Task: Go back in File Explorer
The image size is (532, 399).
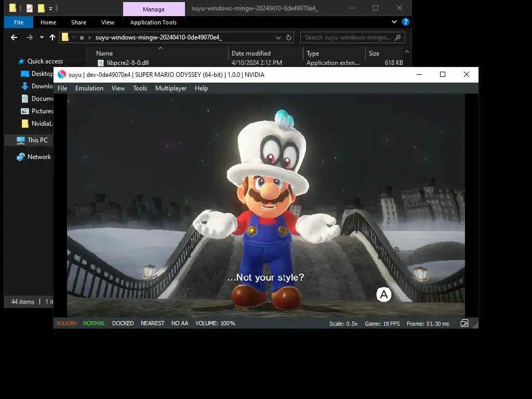Action: click(x=14, y=37)
